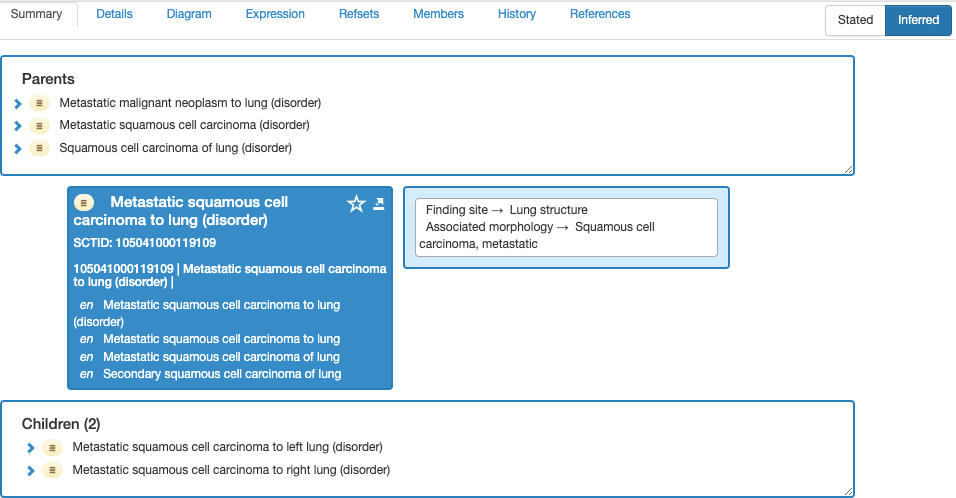The width and height of the screenshot is (956, 498).
Task: Click badge icon beside left lung child concept
Action: pyautogui.click(x=52, y=448)
